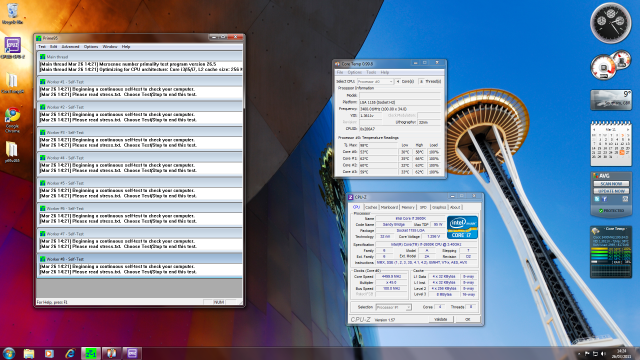Screen dimensions: 640x360
Task: Click the weather gadget showing 9°
Action: 611,100
